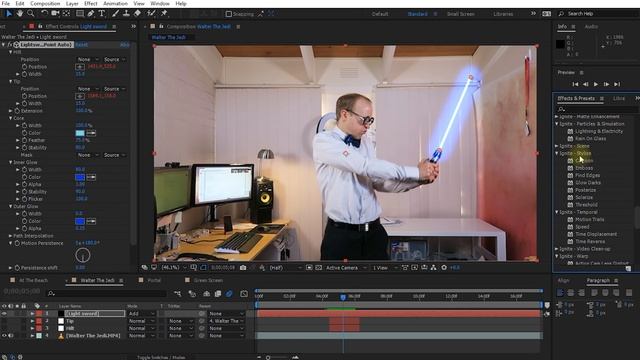
Task: Toggle stopwatch for Extension property
Action: pos(17,111)
